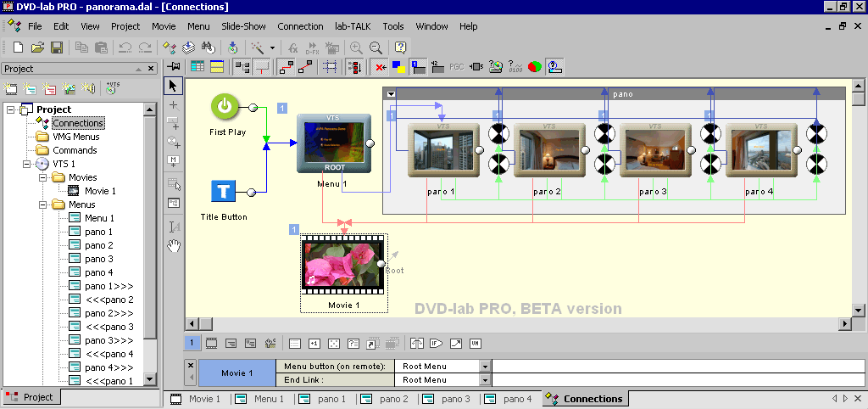Viewport: 868px width, 409px height.
Task: Select the arrow pointer tool
Action: point(173,86)
